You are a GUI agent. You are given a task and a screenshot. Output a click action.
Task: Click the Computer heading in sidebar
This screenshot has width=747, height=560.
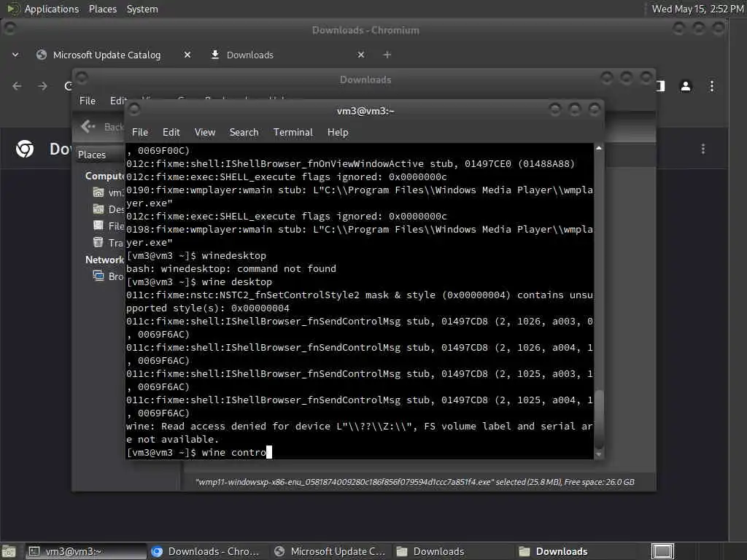[104, 176]
